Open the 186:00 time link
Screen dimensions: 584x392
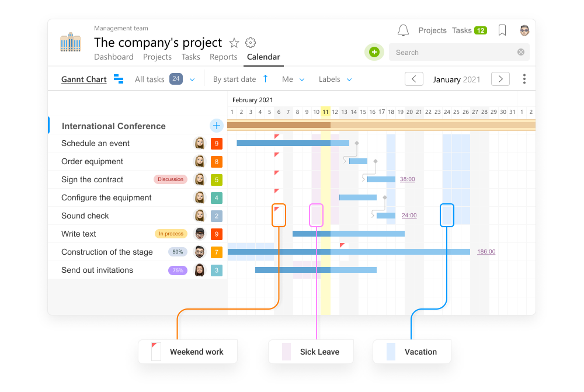(486, 252)
